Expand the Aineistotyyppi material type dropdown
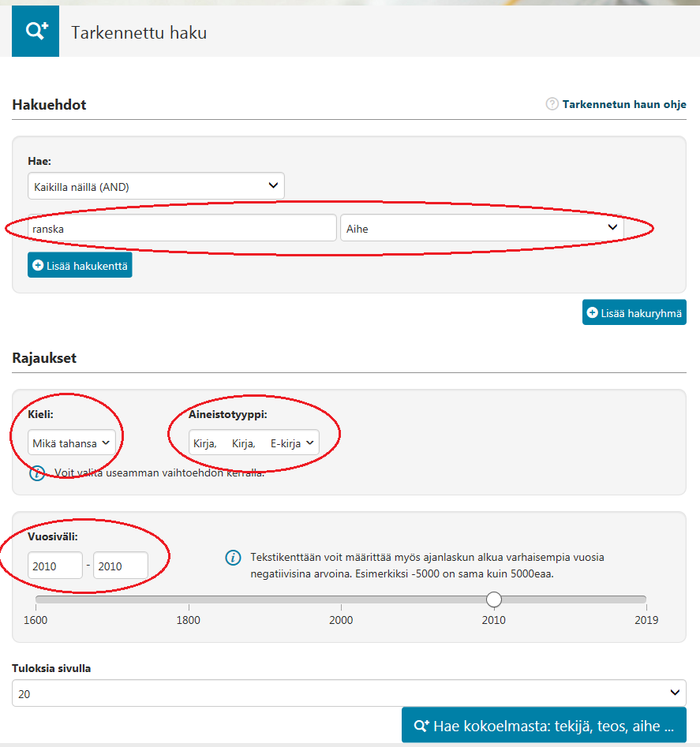The image size is (700, 747). [254, 443]
